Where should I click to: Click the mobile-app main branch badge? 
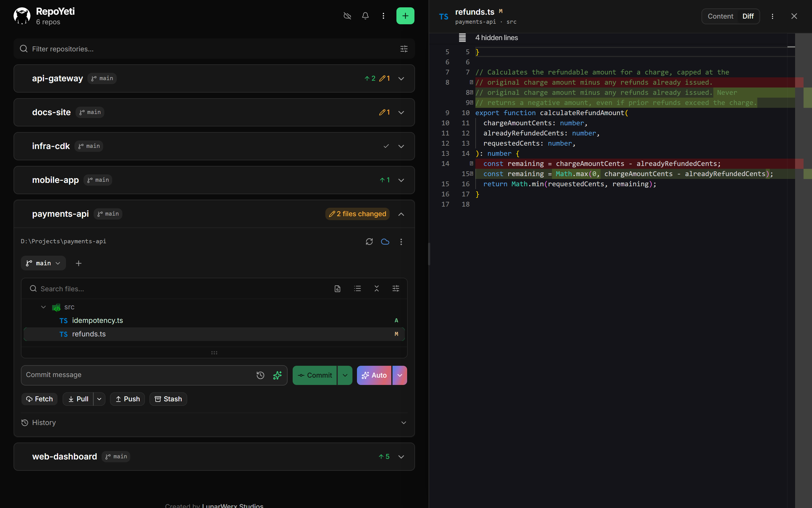(x=98, y=180)
